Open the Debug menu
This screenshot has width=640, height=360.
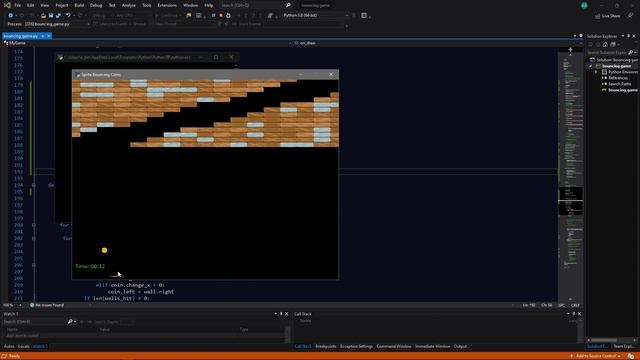(96, 5)
